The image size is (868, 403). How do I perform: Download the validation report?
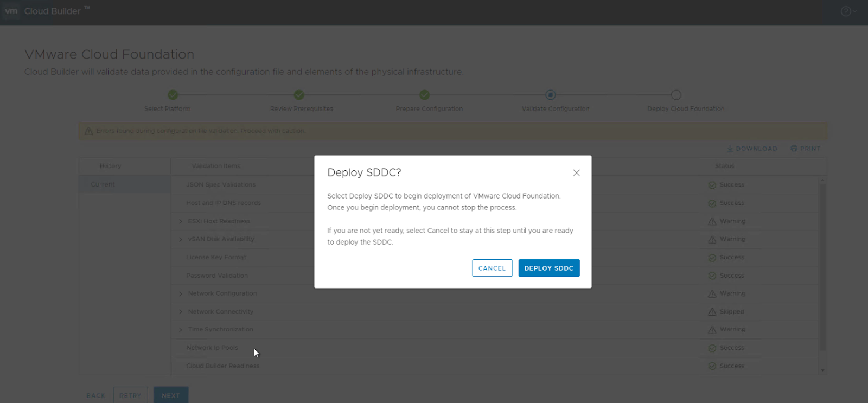coord(752,149)
